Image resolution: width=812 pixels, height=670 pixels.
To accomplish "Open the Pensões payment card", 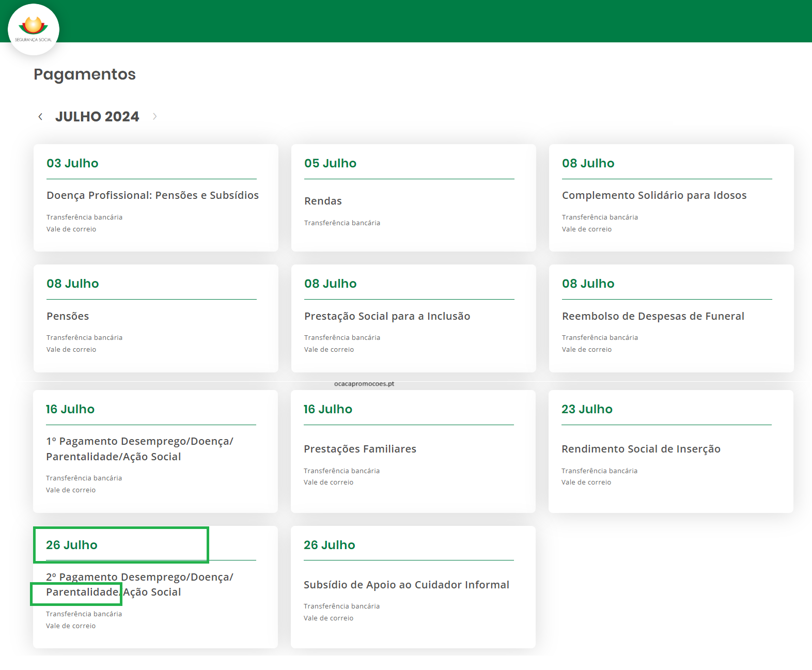I will [68, 316].
